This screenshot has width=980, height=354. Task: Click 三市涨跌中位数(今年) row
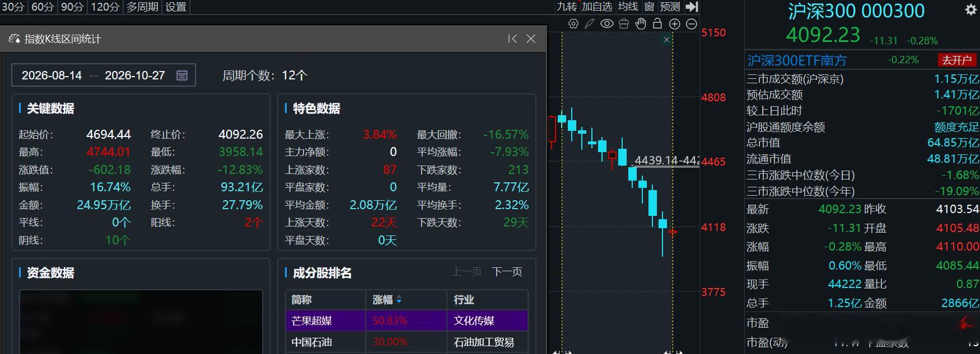[x=862, y=191]
